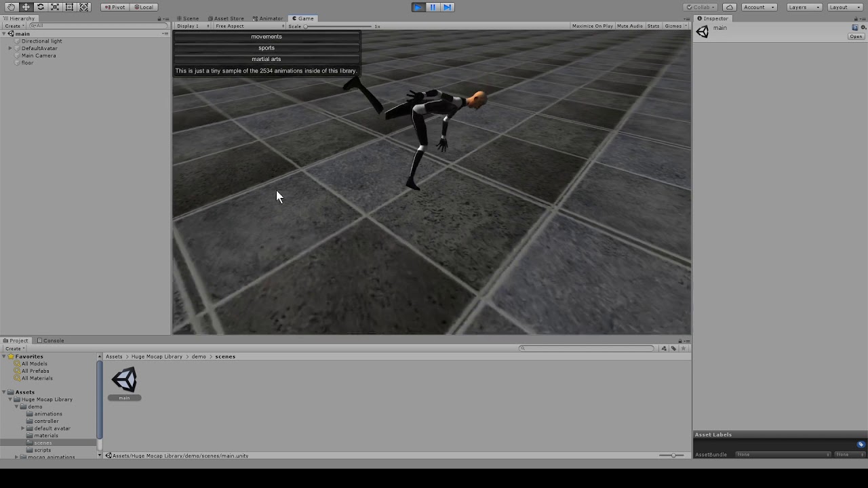Adjust the asset icon size slider
Image resolution: width=868 pixels, height=488 pixels.
[x=672, y=455]
